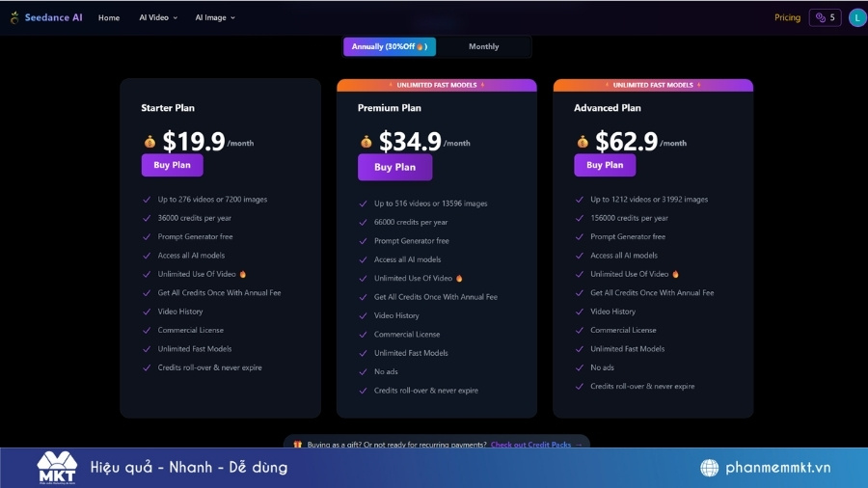Image resolution: width=868 pixels, height=488 pixels.
Task: Click the fire icon next to Premium Unlimited Use Of Video
Action: [x=459, y=279]
